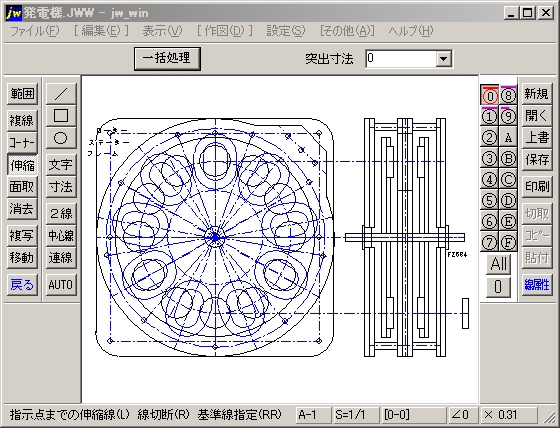Click the layer group 0 button

coord(499,287)
